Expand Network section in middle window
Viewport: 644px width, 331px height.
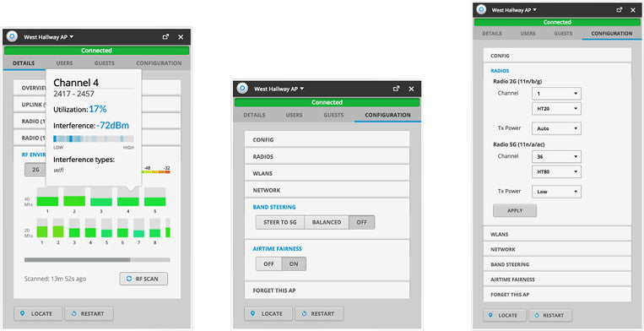327,190
